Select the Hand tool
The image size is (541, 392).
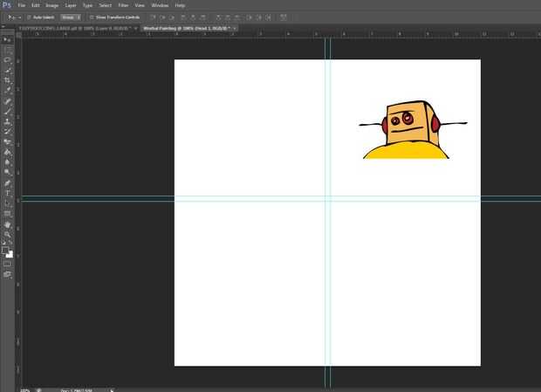8,224
